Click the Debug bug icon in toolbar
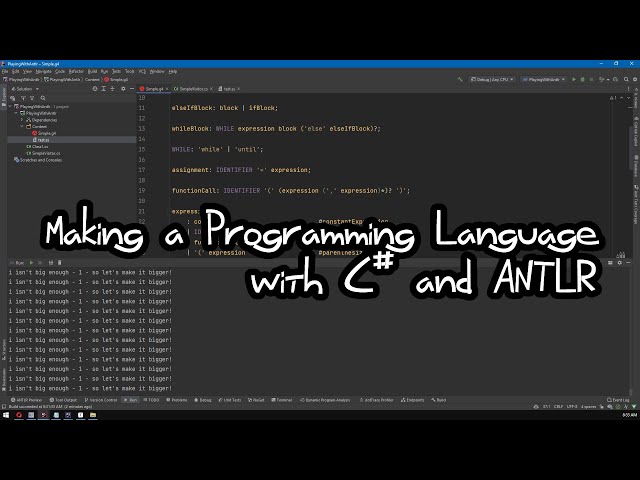The height and width of the screenshot is (480, 640). click(x=582, y=79)
